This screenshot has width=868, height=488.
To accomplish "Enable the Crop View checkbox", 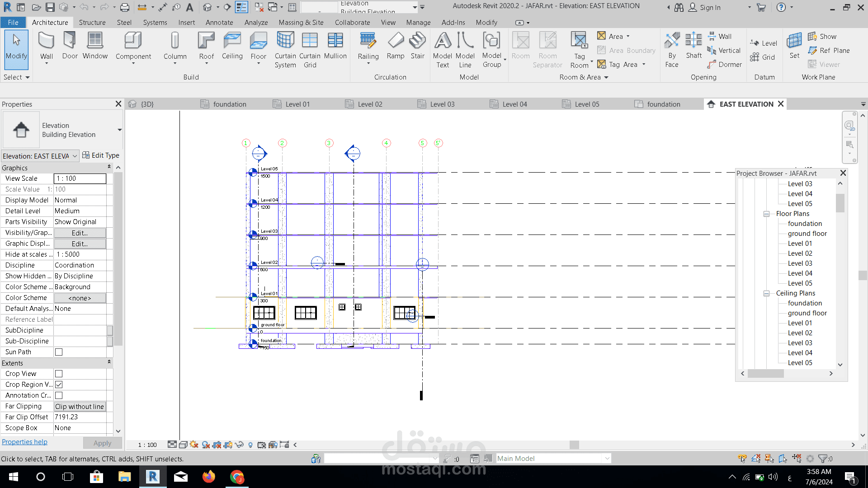I will coord(59,374).
